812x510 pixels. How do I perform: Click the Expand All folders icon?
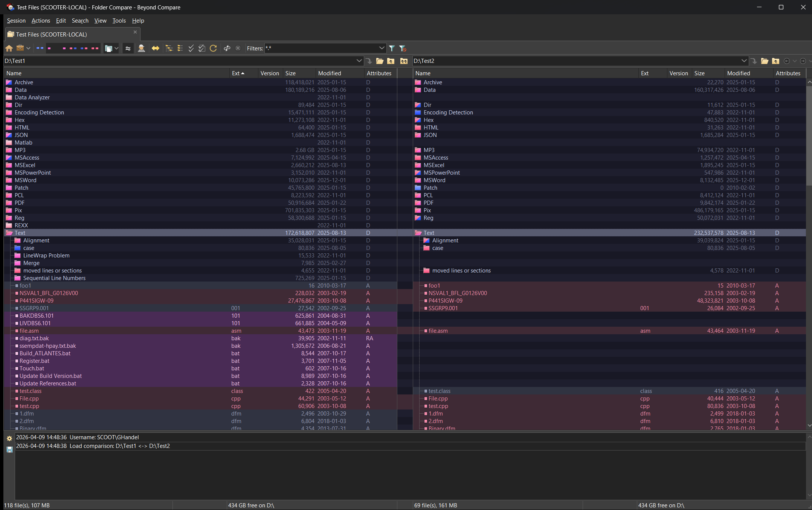(x=169, y=48)
